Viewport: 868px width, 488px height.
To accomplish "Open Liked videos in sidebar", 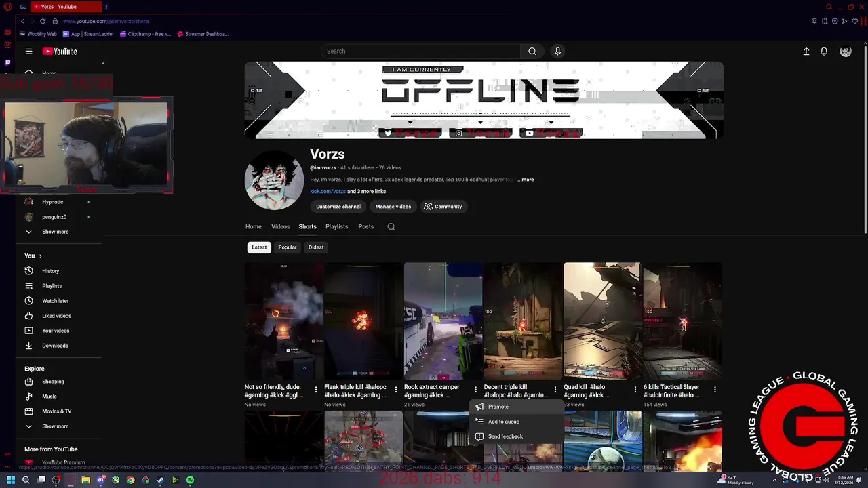I will [56, 316].
